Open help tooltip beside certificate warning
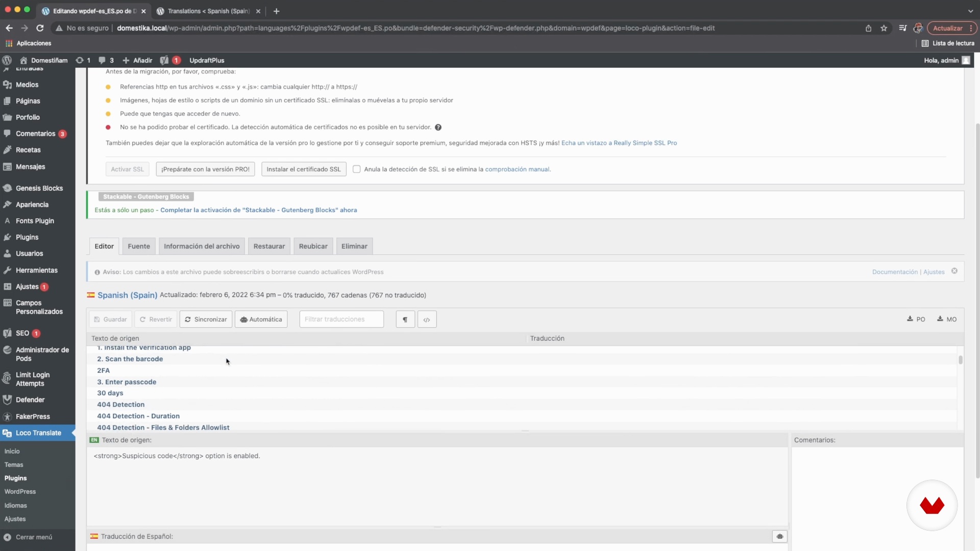Image resolution: width=980 pixels, height=551 pixels. click(438, 128)
